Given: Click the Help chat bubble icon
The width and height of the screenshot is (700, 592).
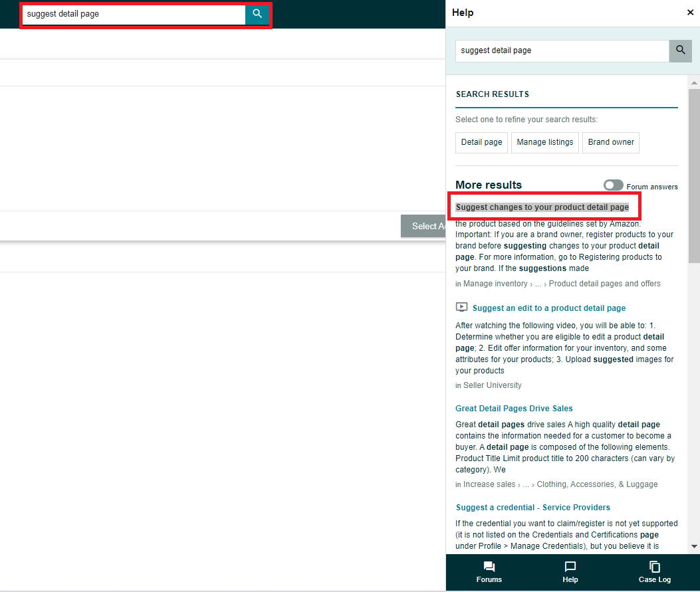Looking at the screenshot, I should click(x=570, y=567).
